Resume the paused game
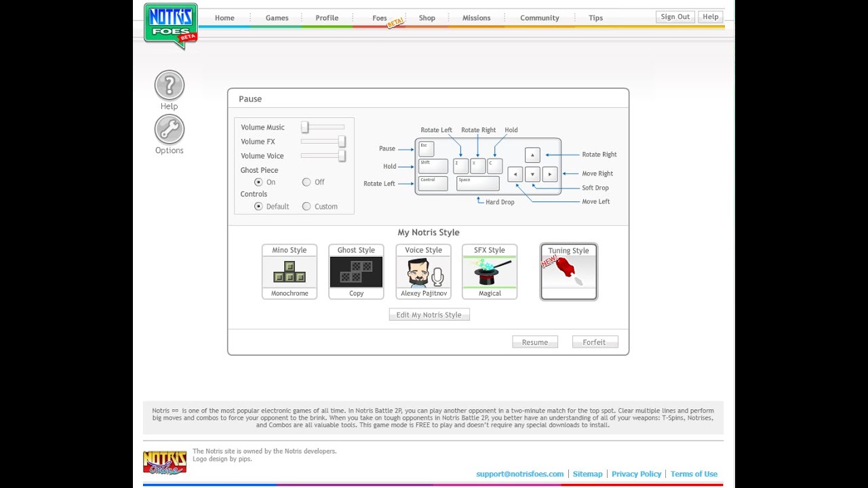Screen dimensions: 868x488 coord(535,342)
